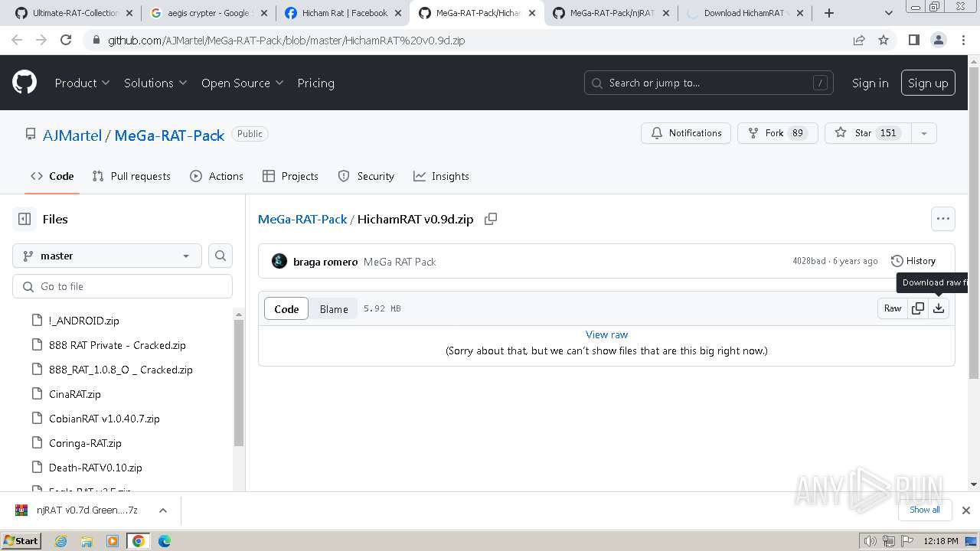Open the Product menu
980x551 pixels.
click(x=82, y=83)
